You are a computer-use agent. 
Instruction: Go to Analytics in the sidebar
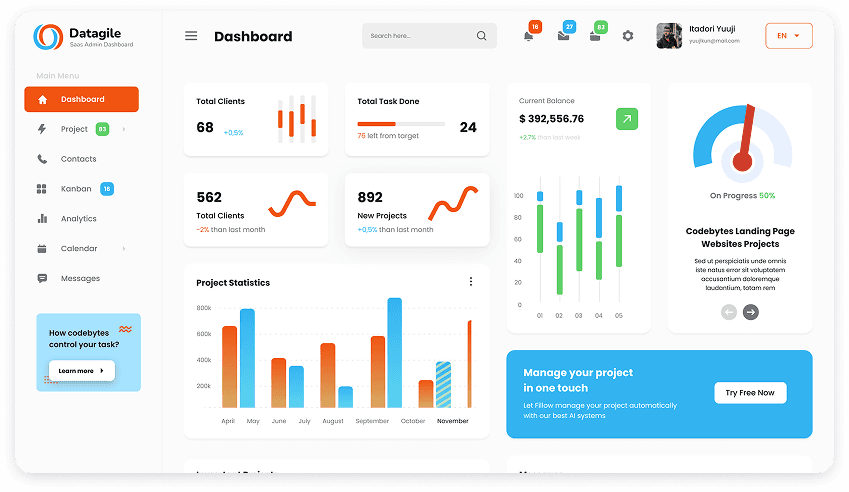78,219
